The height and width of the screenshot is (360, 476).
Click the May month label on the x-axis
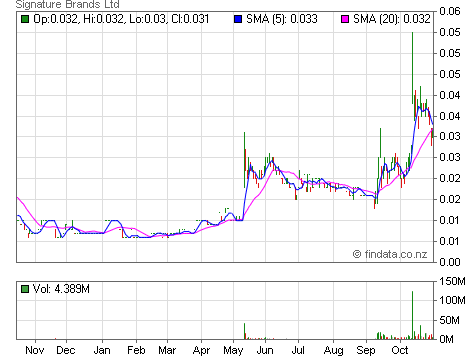pos(233,351)
